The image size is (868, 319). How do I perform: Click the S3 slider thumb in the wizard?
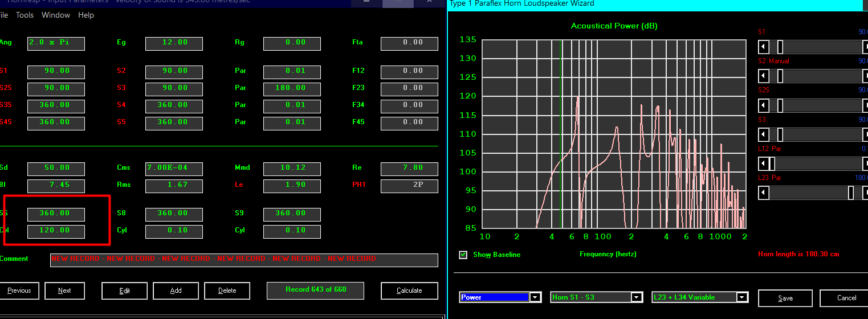pyautogui.click(x=780, y=134)
